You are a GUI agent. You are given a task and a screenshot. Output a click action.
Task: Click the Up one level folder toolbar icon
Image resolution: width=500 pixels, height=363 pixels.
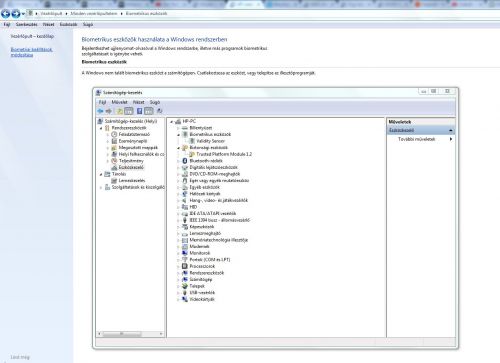(x=119, y=111)
